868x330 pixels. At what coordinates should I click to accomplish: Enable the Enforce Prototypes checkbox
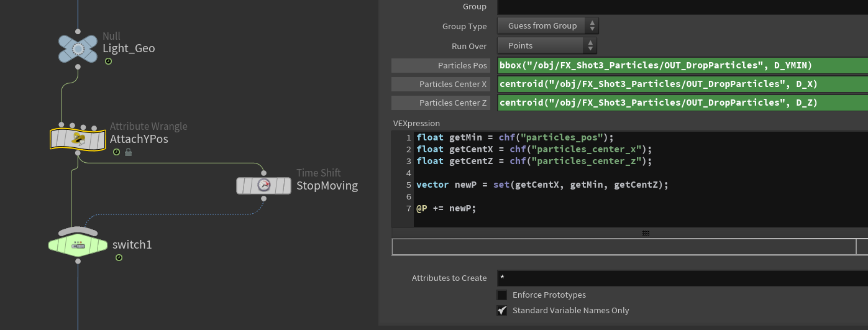502,295
